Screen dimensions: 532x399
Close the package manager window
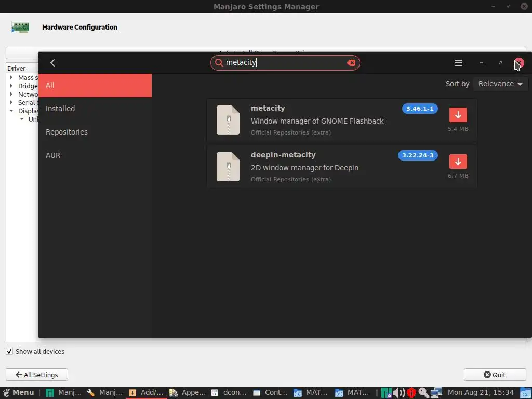[519, 63]
